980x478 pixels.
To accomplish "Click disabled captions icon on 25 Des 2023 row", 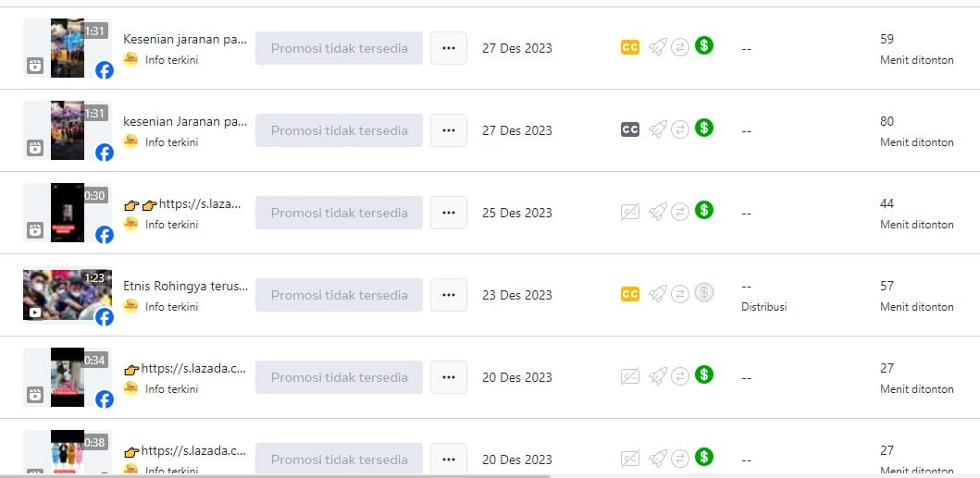I will pos(630,213).
